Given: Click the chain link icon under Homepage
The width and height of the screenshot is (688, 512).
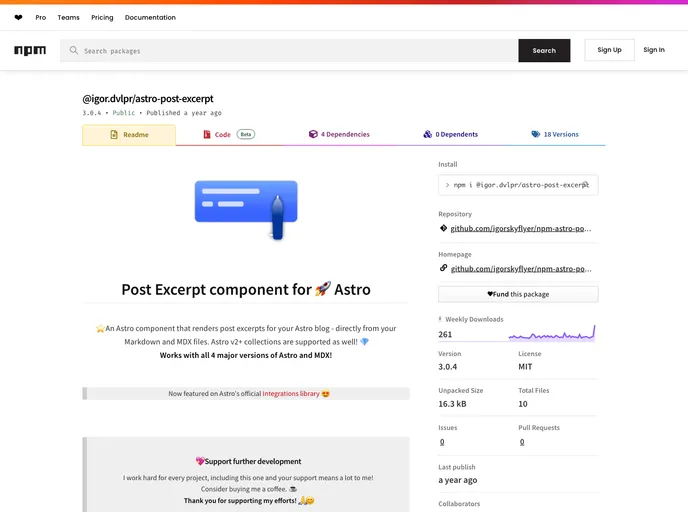Looking at the screenshot, I should 443,268.
